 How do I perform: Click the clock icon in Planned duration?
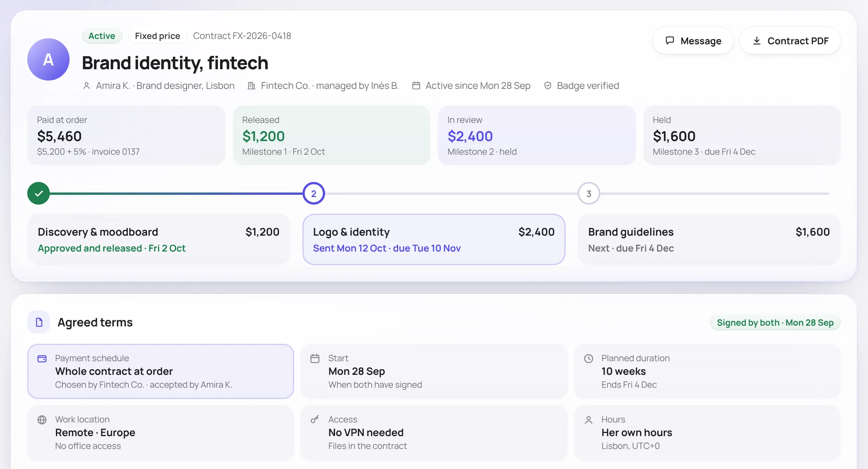pos(589,359)
